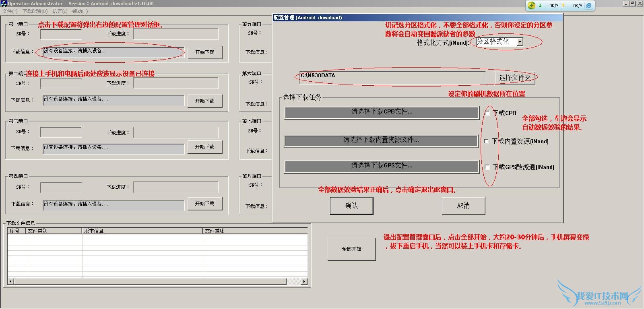Viewport: 644px width, 309px height.
Task: Click the SN号 field of 第三端口
Action: coord(61,132)
